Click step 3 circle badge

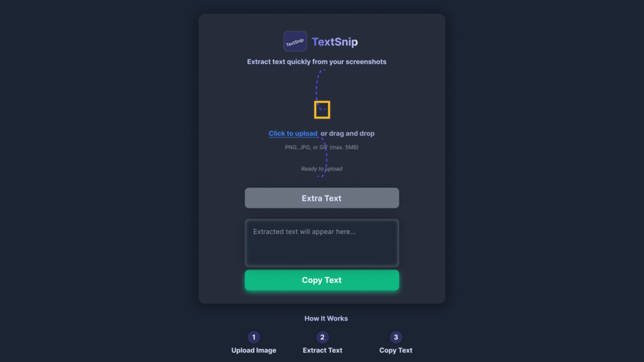click(x=396, y=337)
